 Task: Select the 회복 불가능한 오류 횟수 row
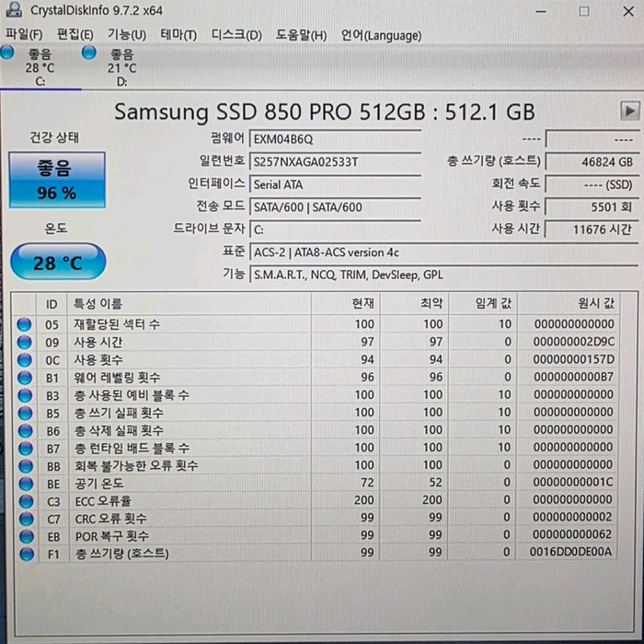point(316,465)
